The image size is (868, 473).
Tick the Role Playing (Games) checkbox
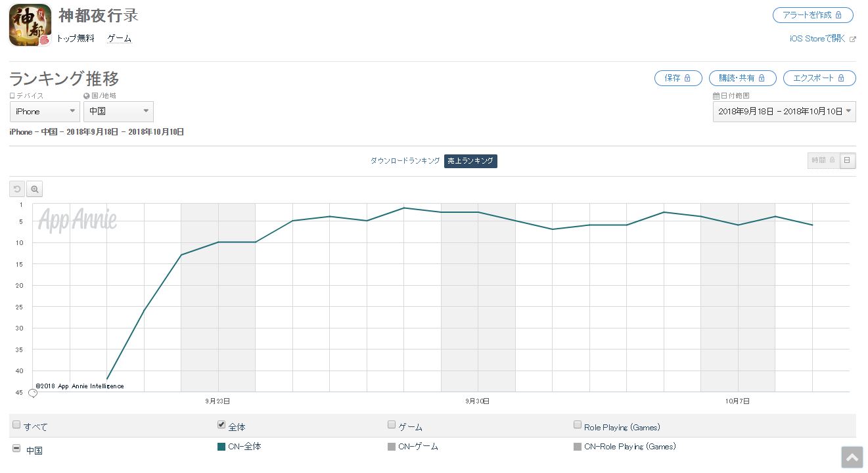pos(578,425)
